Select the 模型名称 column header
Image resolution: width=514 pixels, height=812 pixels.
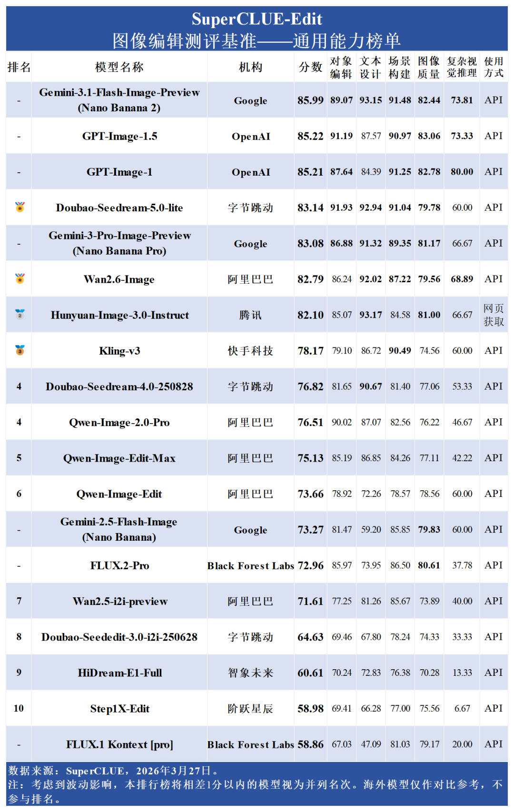click(119, 67)
